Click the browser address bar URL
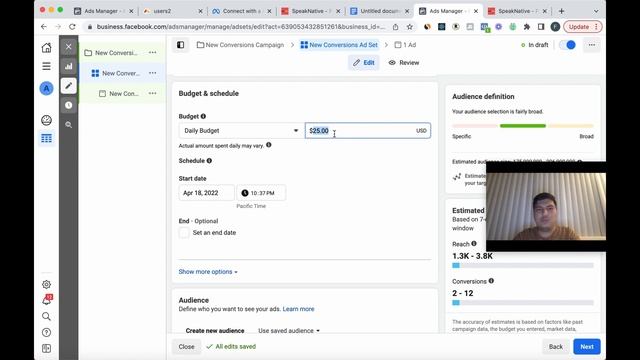The image size is (640, 360). (x=240, y=27)
